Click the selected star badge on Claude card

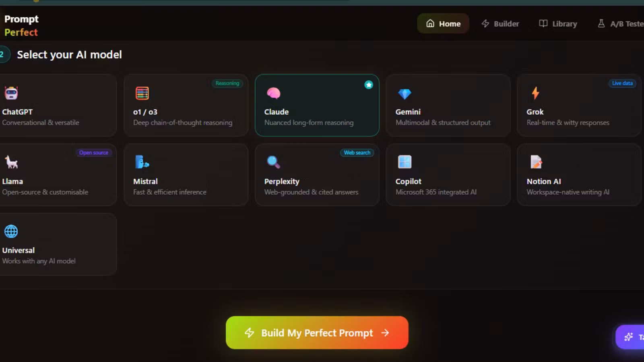(x=369, y=84)
